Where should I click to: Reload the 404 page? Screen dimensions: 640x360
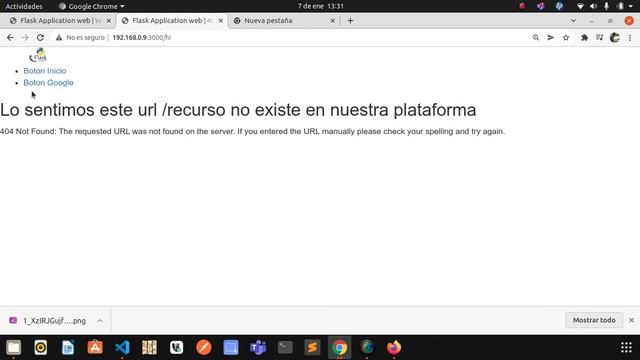(40, 38)
